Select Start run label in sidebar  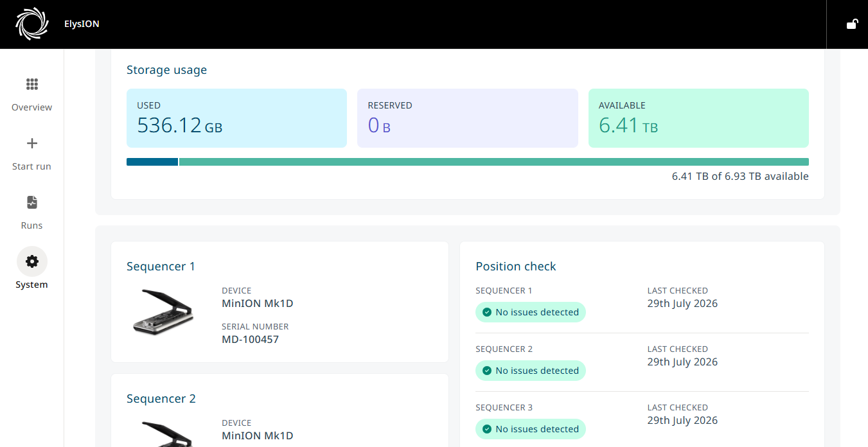(x=32, y=166)
